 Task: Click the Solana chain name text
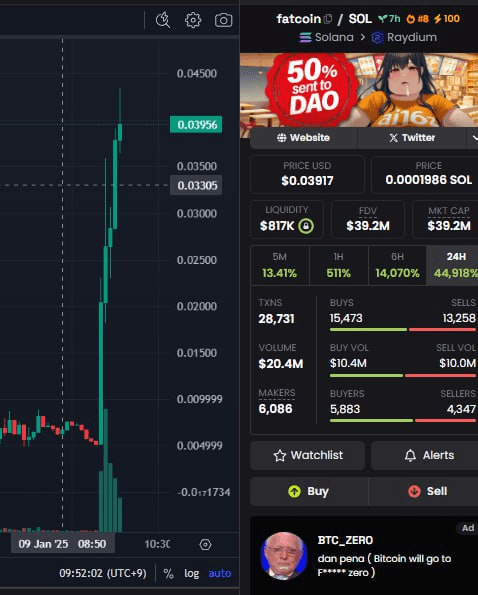(334, 37)
